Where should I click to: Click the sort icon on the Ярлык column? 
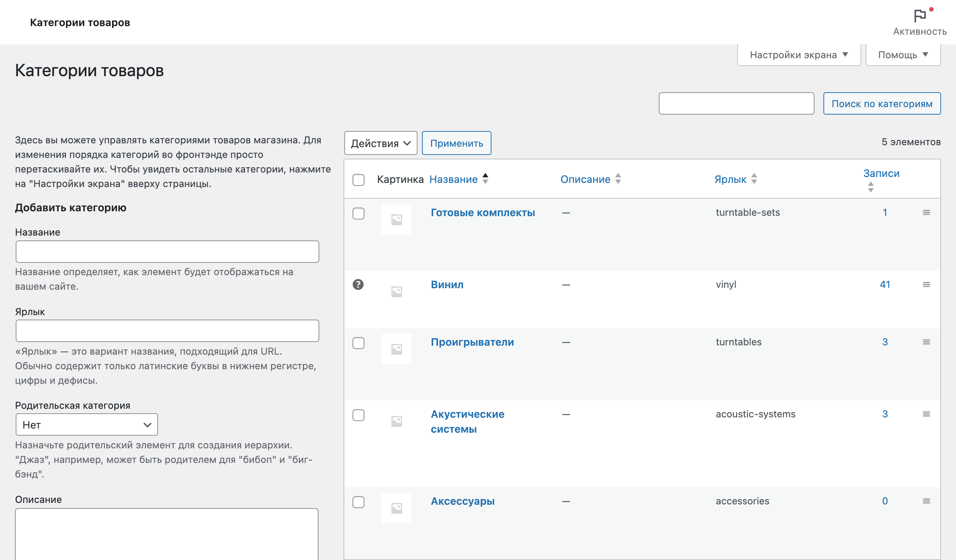755,179
